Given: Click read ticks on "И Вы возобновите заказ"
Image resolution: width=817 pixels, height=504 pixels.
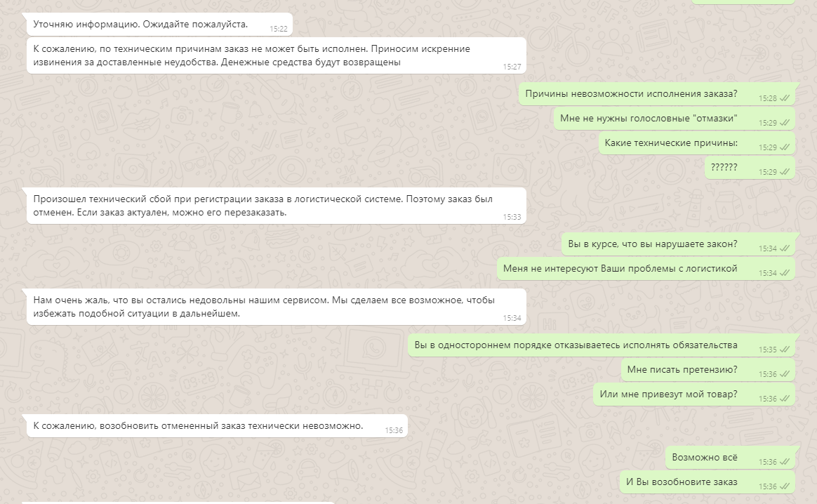Looking at the screenshot, I should click(785, 486).
